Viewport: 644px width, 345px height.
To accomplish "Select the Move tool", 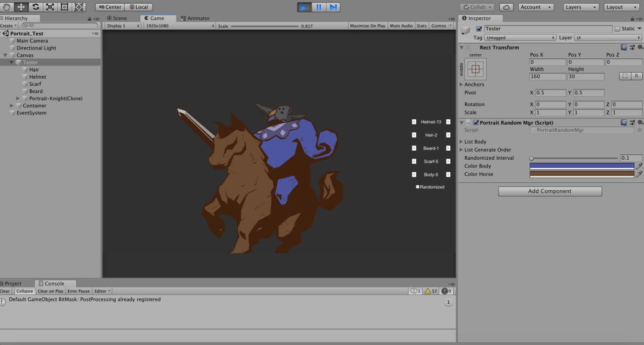I will click(x=21, y=7).
